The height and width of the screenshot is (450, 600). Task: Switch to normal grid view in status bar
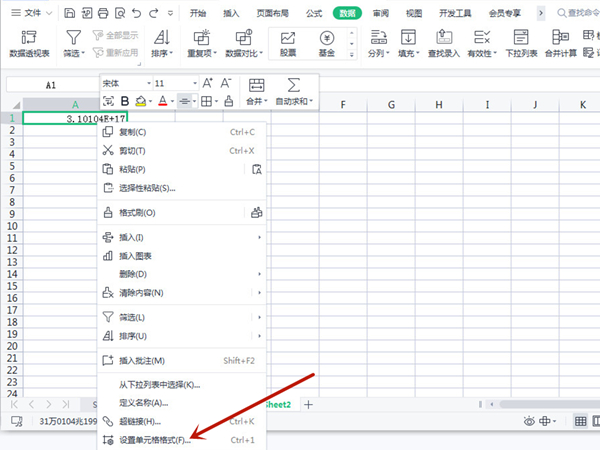coord(580,421)
